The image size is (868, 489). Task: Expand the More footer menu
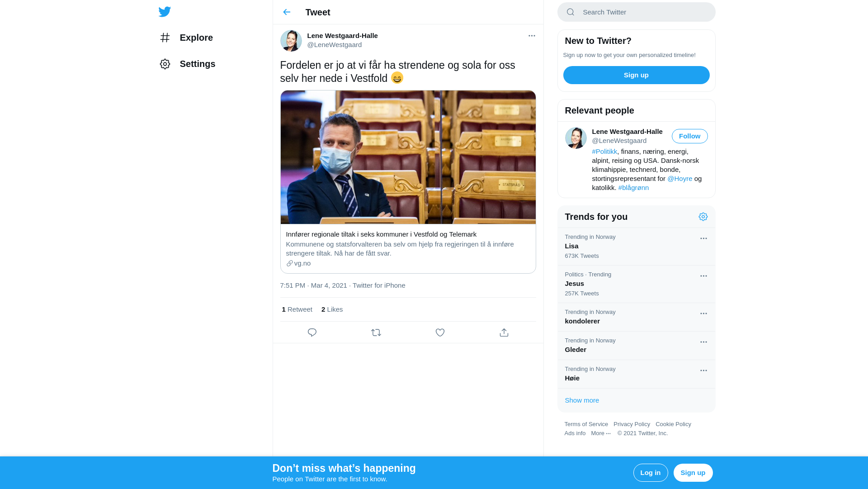(601, 433)
